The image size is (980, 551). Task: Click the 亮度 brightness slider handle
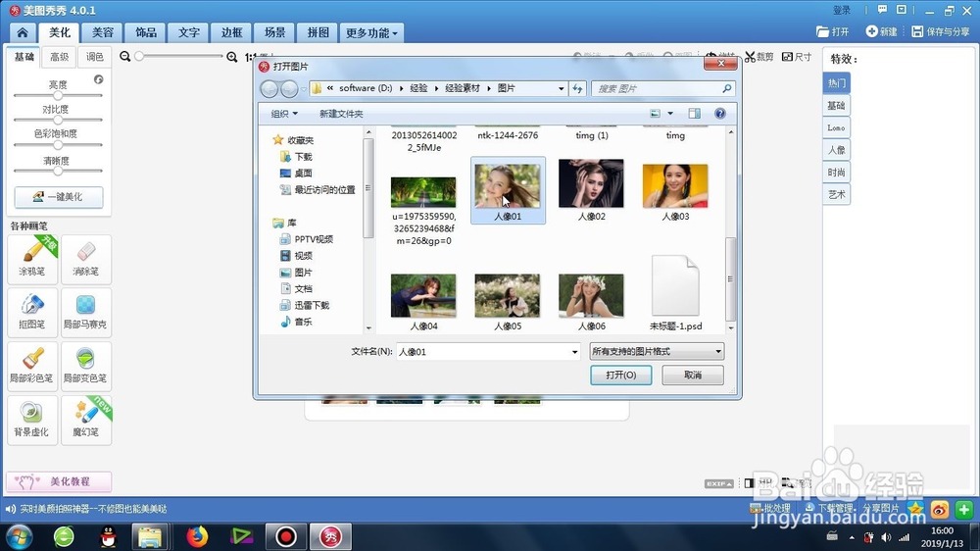(58, 96)
